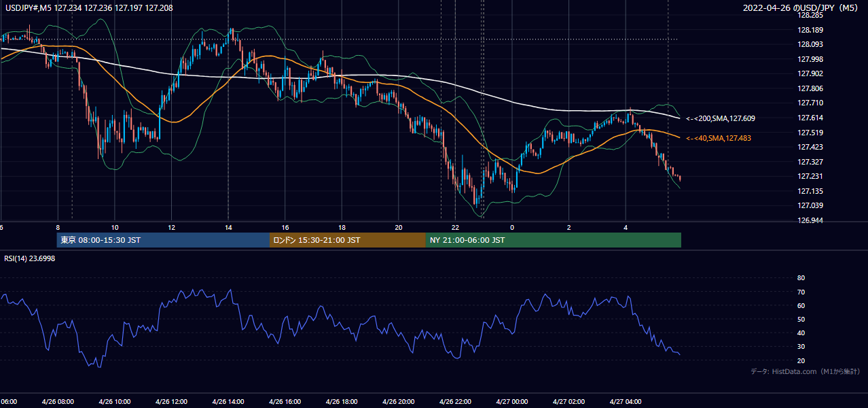Click hour tick 12 on price chart axis

pyautogui.click(x=171, y=227)
